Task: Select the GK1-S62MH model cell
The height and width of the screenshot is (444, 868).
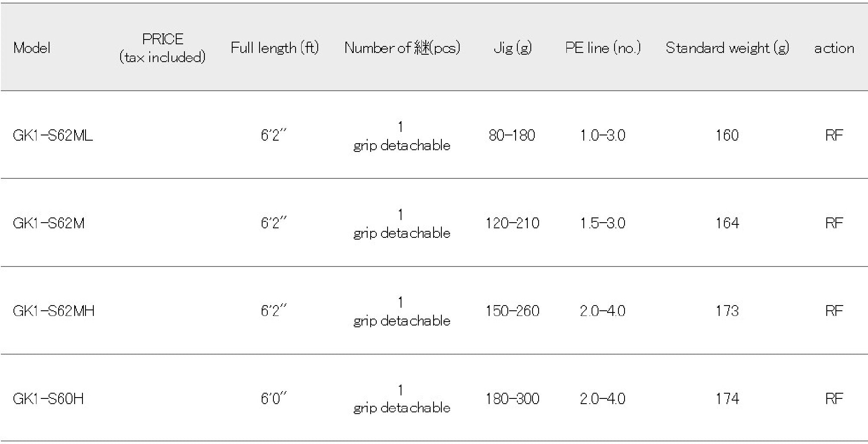Action: pos(53,311)
